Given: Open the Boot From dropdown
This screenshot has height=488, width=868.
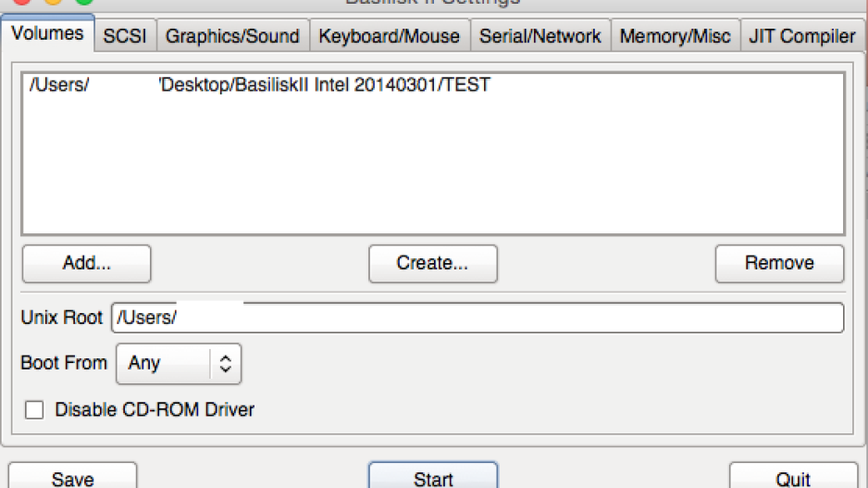Looking at the screenshot, I should pos(179,363).
